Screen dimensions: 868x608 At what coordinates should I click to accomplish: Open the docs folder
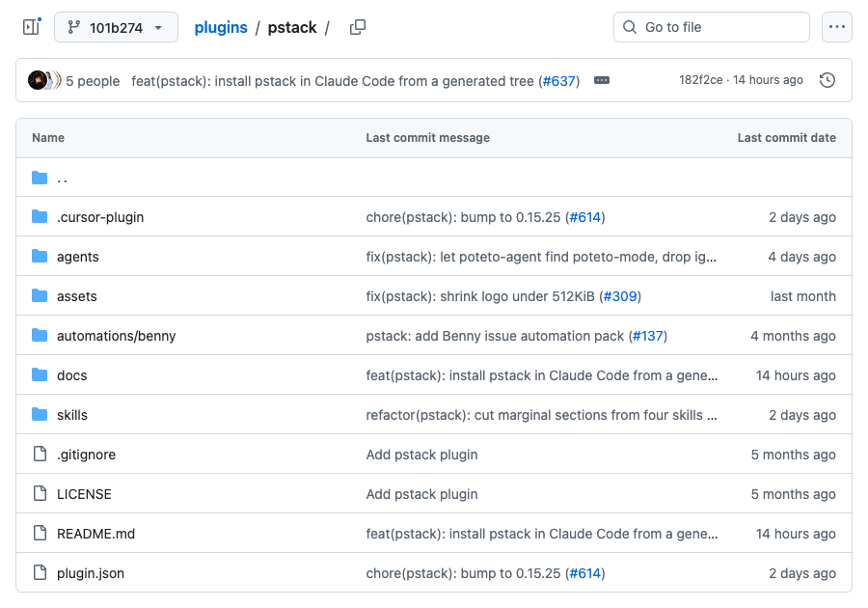pos(72,375)
